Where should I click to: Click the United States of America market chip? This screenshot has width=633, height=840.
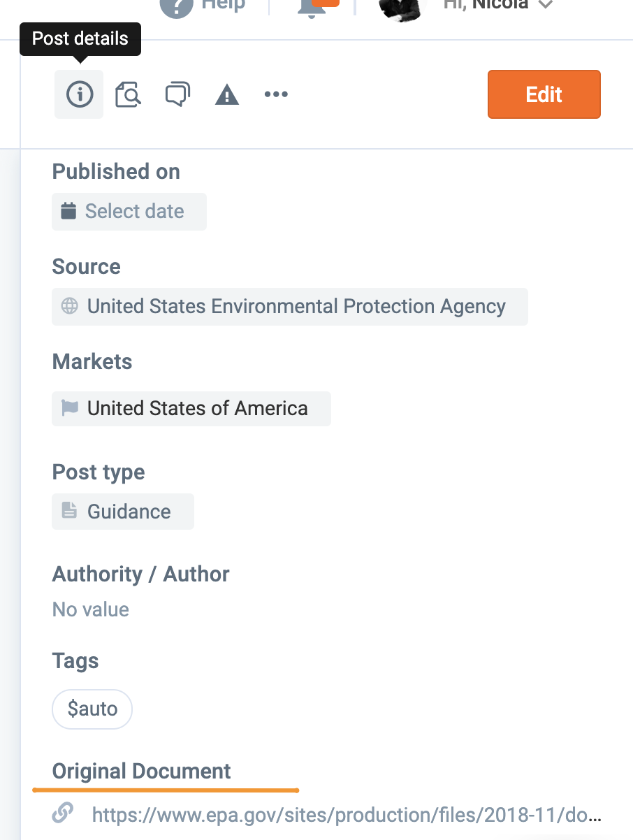[197, 408]
